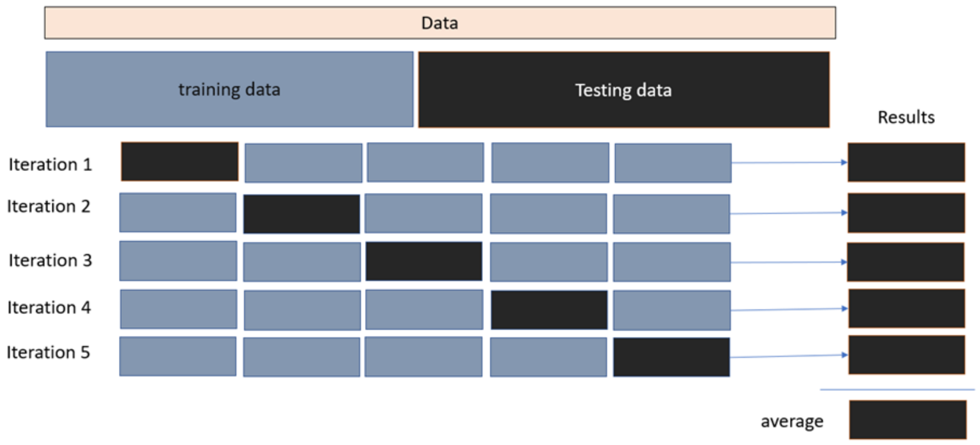The height and width of the screenshot is (445, 980).
Task: Click the Iteration 3 result box
Action: [905, 262]
